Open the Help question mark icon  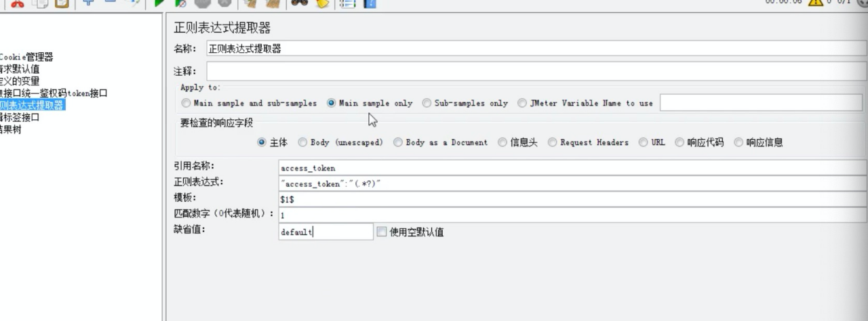[x=370, y=3]
